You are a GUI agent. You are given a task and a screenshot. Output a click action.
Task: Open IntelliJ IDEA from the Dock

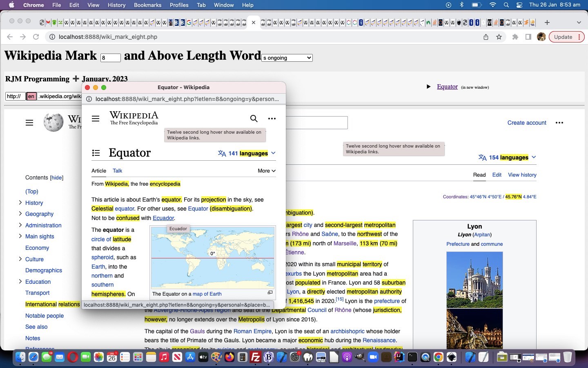click(x=399, y=357)
